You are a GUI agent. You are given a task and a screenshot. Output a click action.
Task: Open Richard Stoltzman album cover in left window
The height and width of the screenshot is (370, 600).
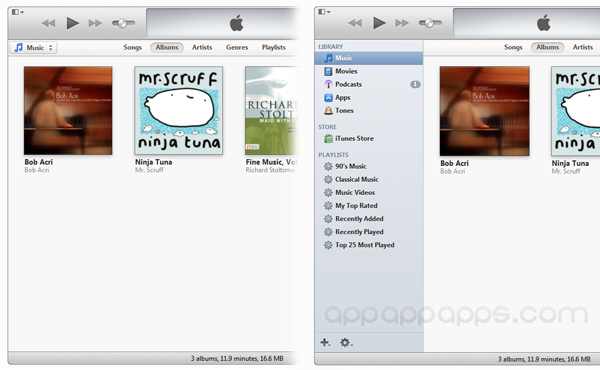coord(271,111)
